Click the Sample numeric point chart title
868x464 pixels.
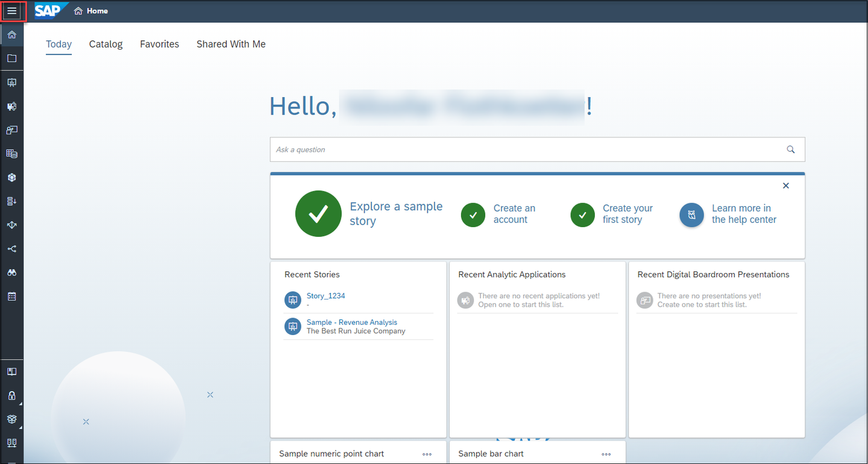pos(332,454)
